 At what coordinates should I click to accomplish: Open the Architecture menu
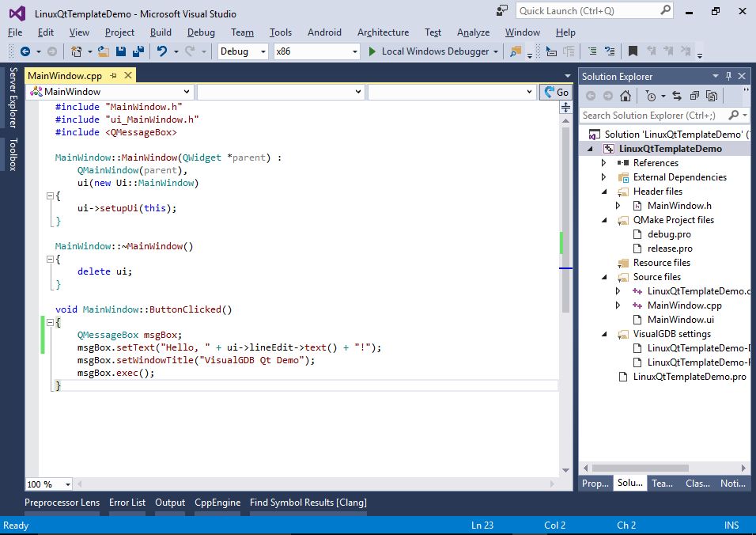coord(383,32)
